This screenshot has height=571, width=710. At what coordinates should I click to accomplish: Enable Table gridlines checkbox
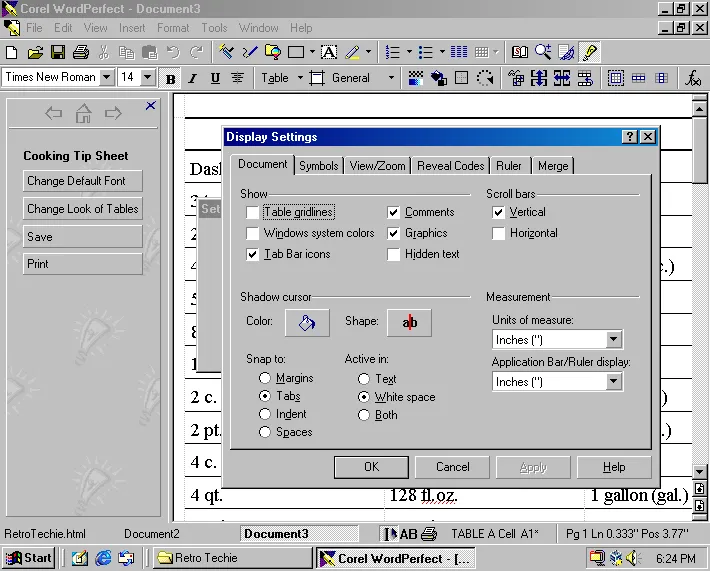tap(252, 212)
